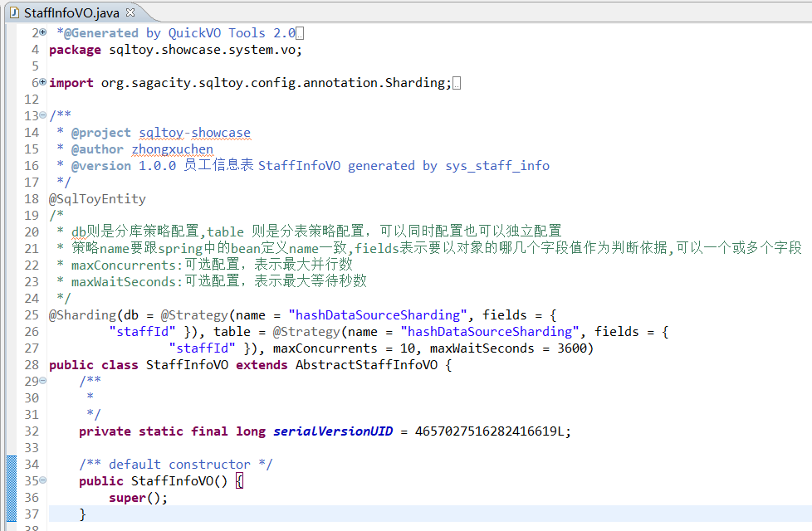Click "staffId" string on line 26

[143, 332]
